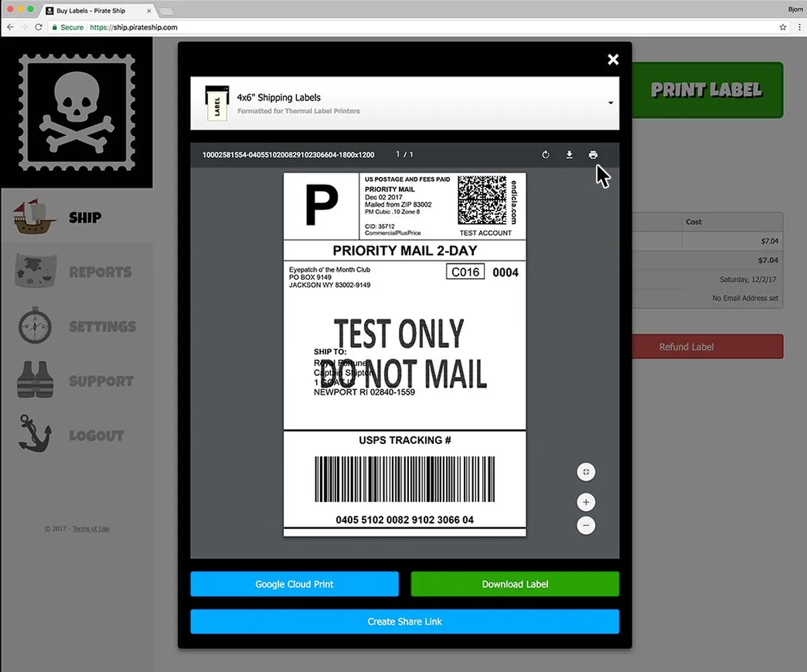
Task: Click the Saturday, 12/2/17 date cell
Action: (748, 279)
